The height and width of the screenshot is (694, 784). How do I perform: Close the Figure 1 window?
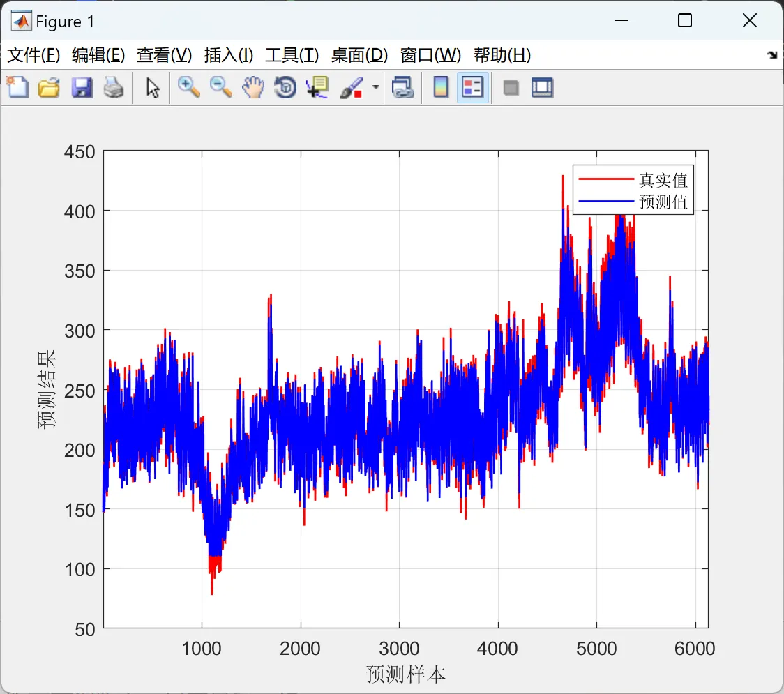click(x=750, y=20)
